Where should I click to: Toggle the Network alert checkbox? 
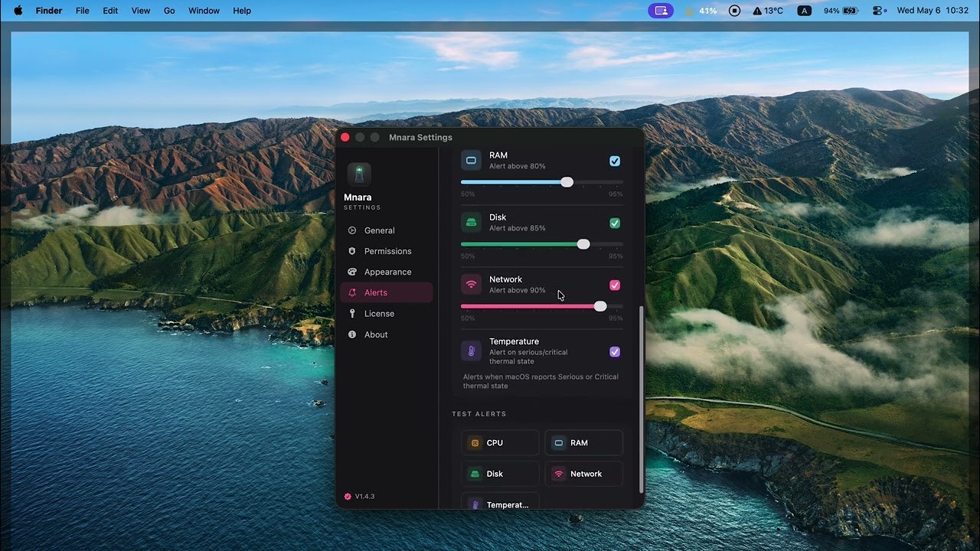point(615,285)
